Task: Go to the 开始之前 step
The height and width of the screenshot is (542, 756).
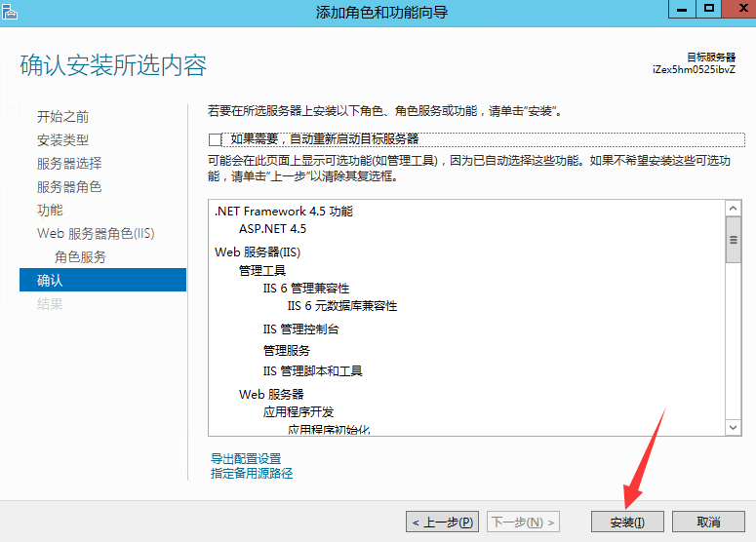Action: tap(62, 116)
